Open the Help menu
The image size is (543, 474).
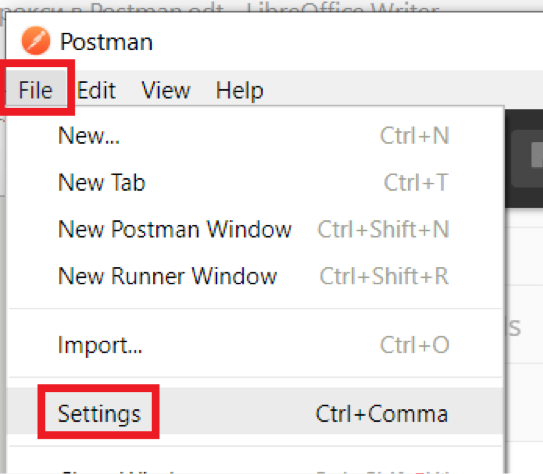click(240, 90)
